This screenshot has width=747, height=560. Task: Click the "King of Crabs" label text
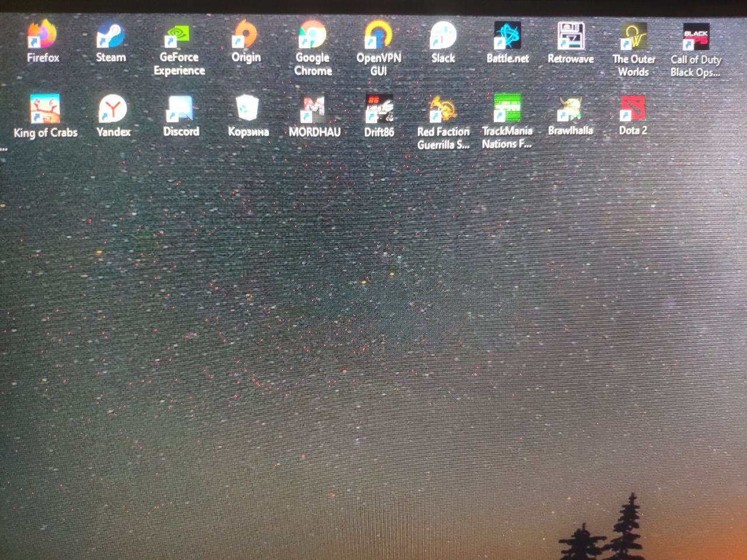coord(46,132)
